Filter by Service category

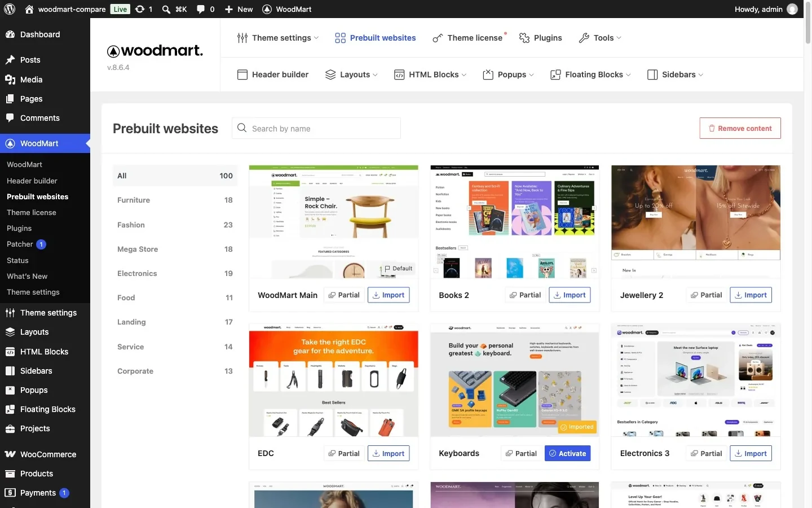[x=175, y=347]
